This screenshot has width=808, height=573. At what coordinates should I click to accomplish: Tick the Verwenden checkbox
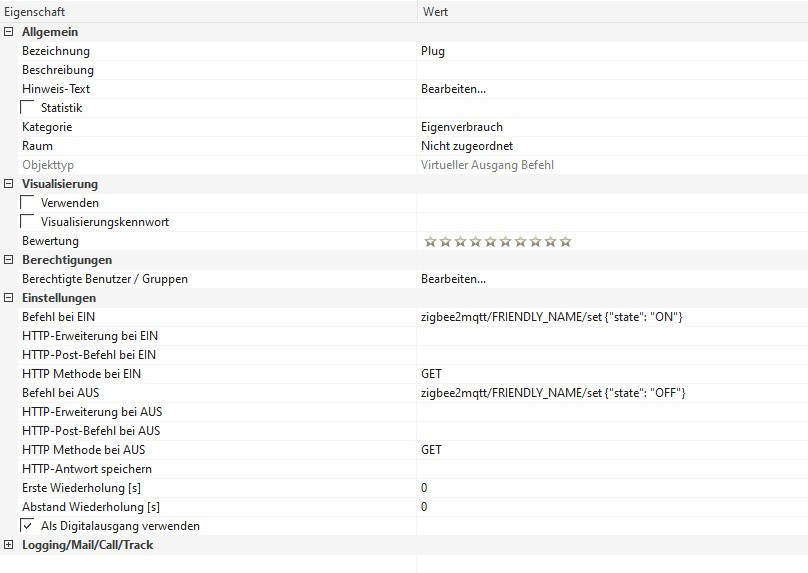(28, 203)
